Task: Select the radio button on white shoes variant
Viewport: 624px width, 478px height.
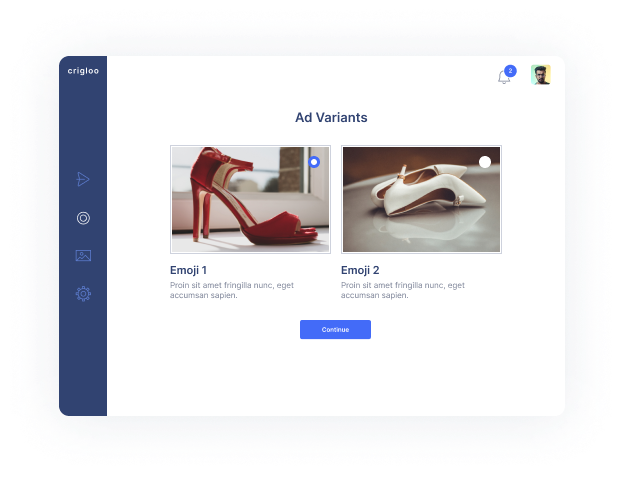Action: pyautogui.click(x=485, y=162)
